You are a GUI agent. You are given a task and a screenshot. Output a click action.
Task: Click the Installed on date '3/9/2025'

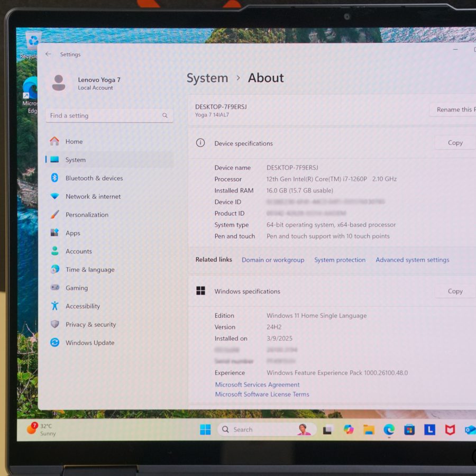tap(279, 338)
